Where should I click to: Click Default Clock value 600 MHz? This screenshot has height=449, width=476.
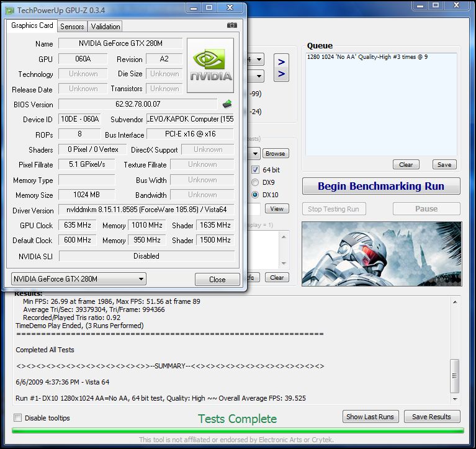tap(78, 240)
